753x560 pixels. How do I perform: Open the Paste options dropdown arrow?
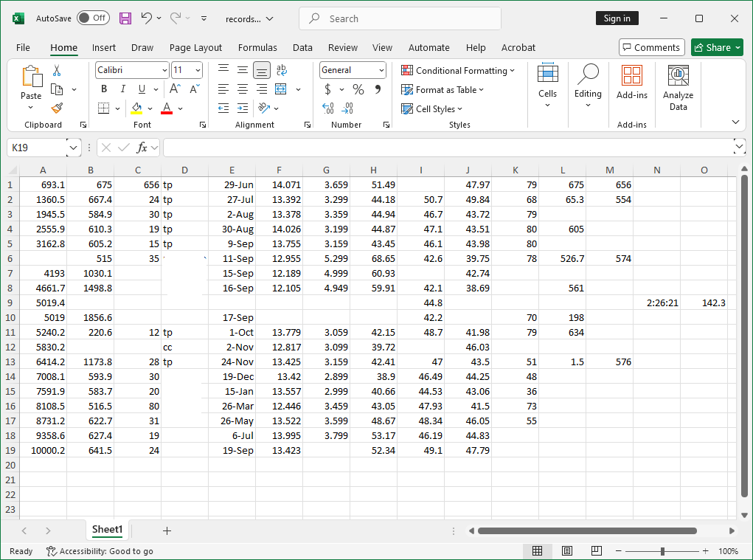[x=31, y=107]
